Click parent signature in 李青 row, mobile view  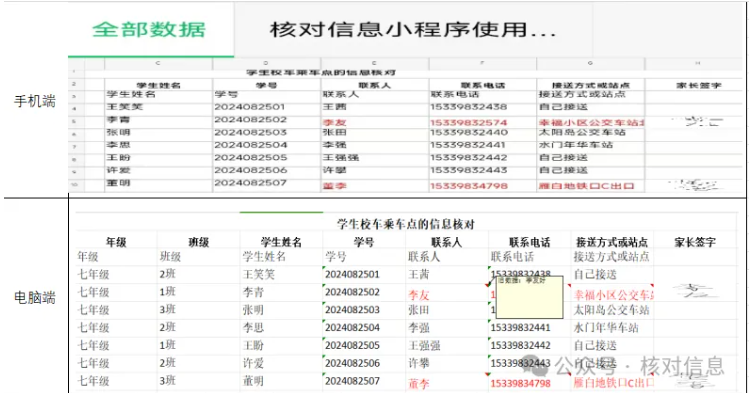[696, 121]
